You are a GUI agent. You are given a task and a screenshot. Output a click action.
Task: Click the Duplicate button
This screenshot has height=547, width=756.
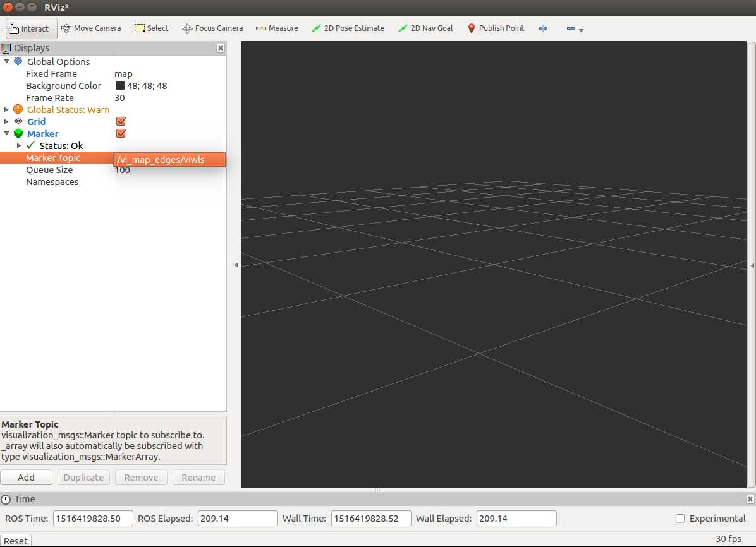(83, 477)
